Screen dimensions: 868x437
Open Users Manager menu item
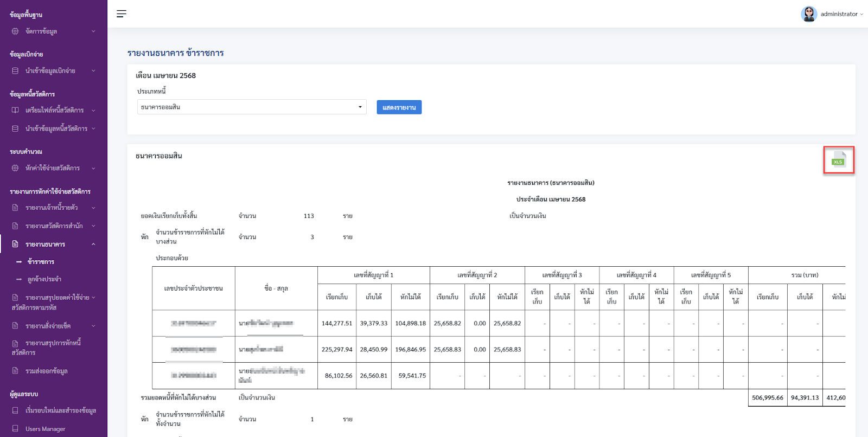coord(45,429)
